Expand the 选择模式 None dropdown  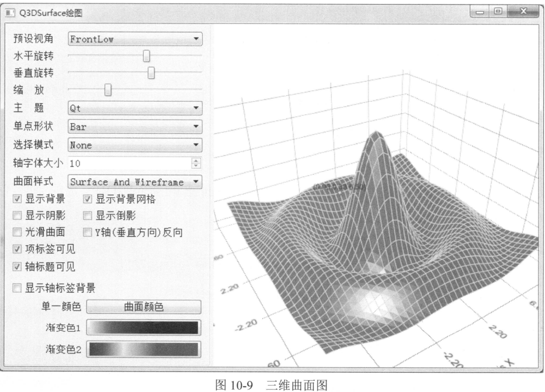pos(135,144)
